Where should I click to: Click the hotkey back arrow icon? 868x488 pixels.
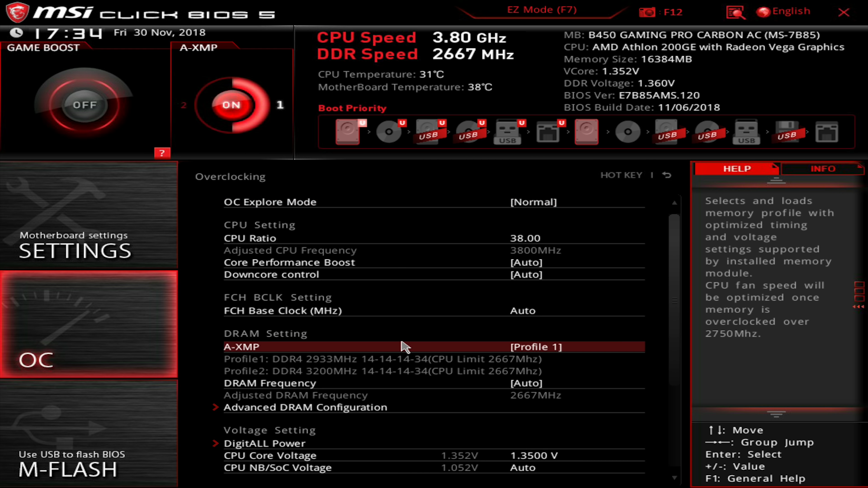click(667, 175)
